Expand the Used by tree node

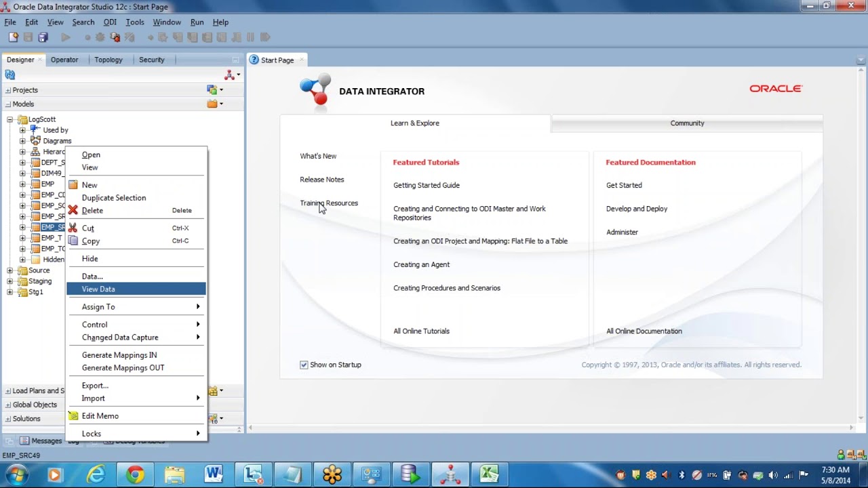[x=22, y=130]
